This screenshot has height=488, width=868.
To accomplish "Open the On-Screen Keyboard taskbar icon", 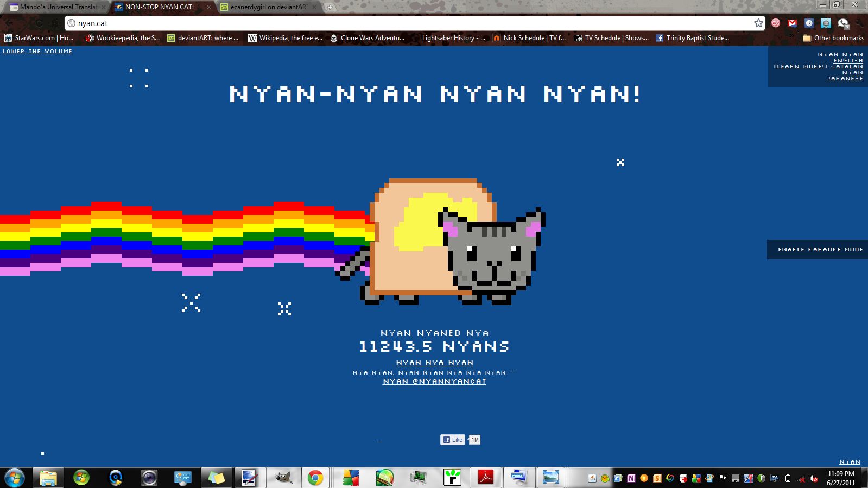I will [518, 478].
